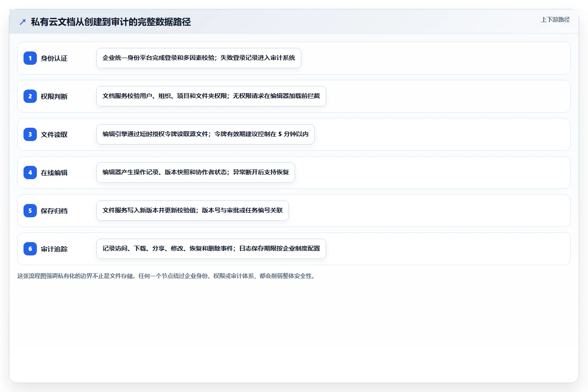This screenshot has height=392, width=588.
Task: Select step number badge 6
Action: [x=30, y=249]
